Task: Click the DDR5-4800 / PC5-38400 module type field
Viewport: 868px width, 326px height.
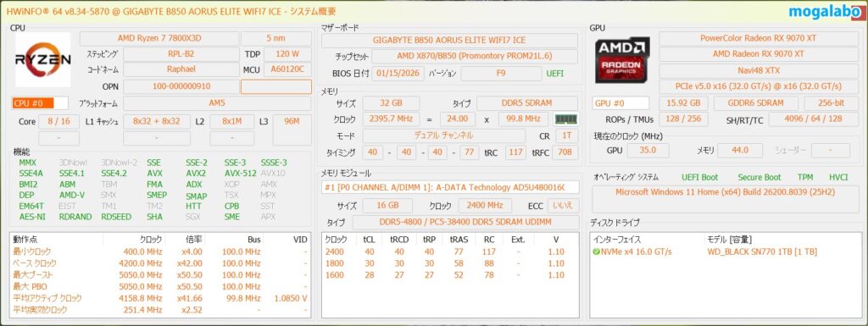Action: pyautogui.click(x=465, y=222)
